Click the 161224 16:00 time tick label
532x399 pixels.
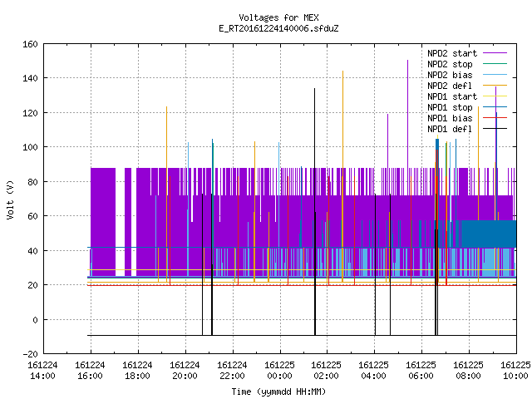tap(91, 371)
